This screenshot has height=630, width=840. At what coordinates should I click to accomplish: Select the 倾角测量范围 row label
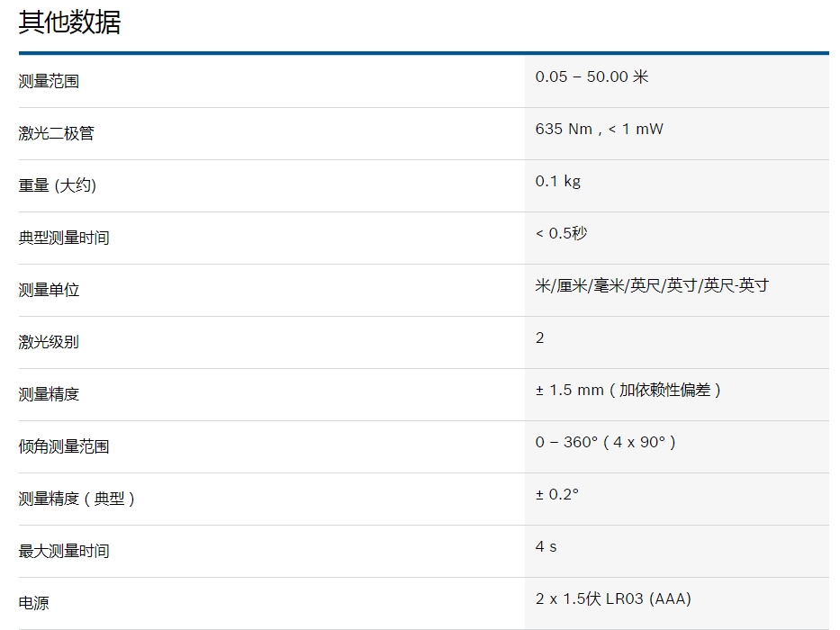click(64, 446)
